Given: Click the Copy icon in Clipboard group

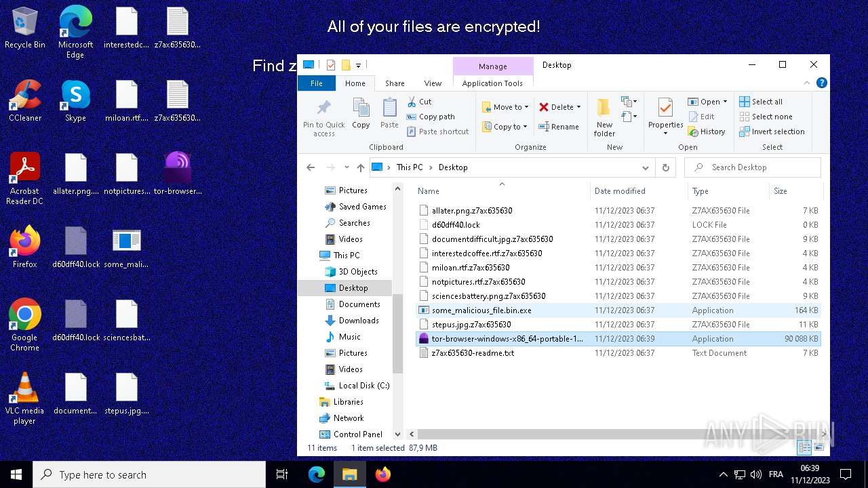Looking at the screenshot, I should click(x=361, y=113).
